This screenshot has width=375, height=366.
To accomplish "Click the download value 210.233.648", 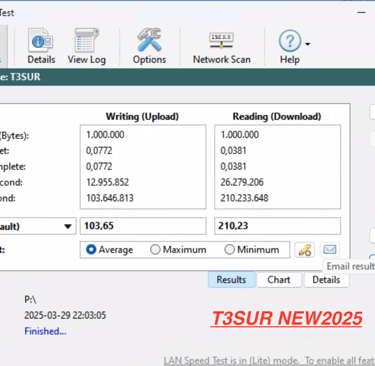I will click(244, 198).
